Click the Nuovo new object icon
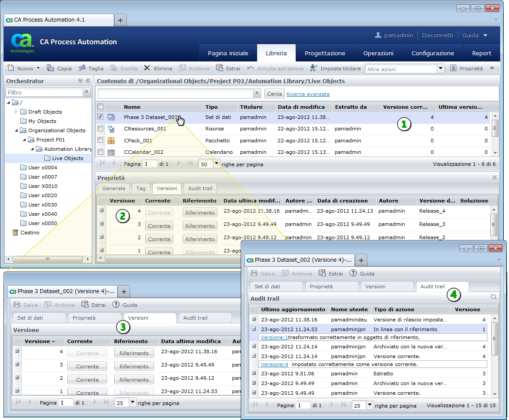 11,69
